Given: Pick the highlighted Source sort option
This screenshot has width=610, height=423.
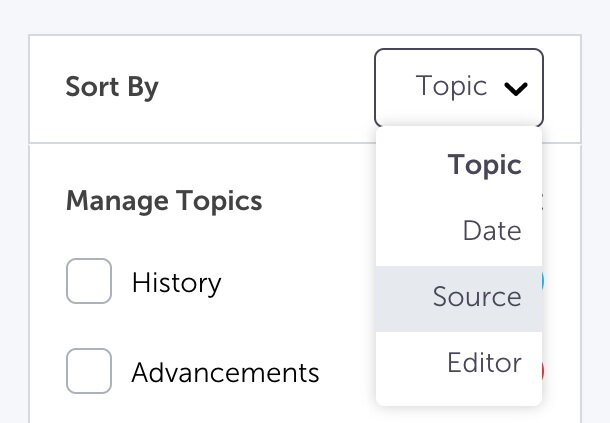Looking at the screenshot, I should point(476,297).
